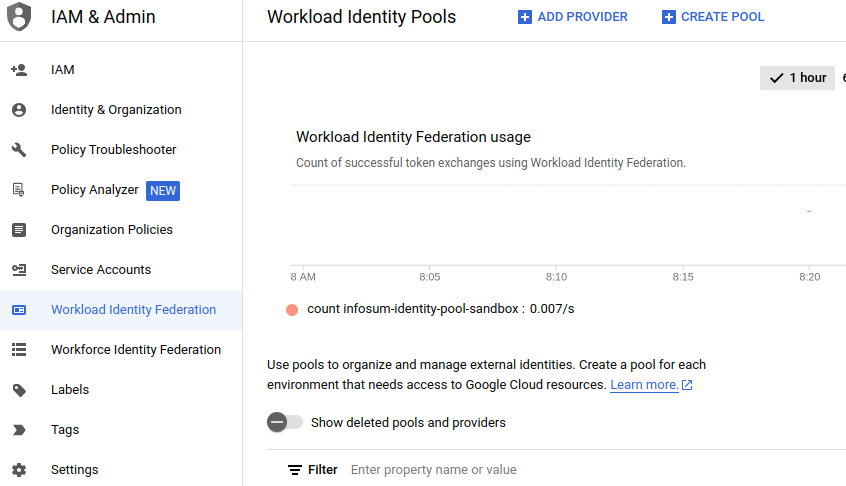This screenshot has width=846, height=486.
Task: Click the Filter property name input field
Action: [593, 470]
